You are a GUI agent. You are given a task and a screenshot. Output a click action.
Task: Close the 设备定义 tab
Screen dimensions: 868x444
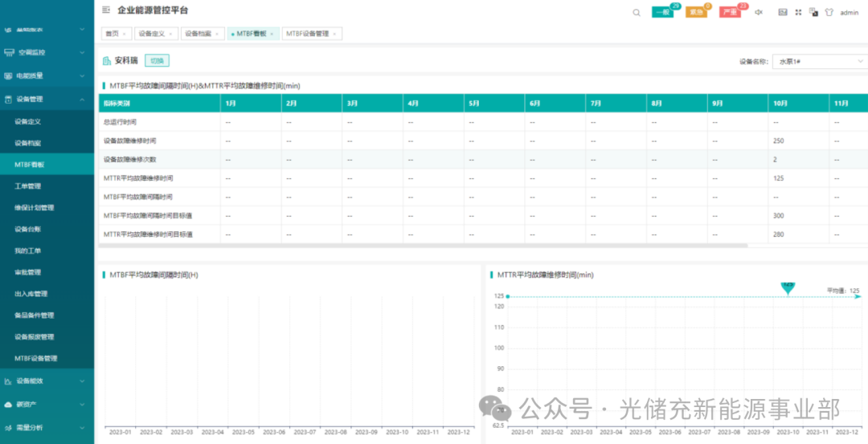pyautogui.click(x=170, y=35)
